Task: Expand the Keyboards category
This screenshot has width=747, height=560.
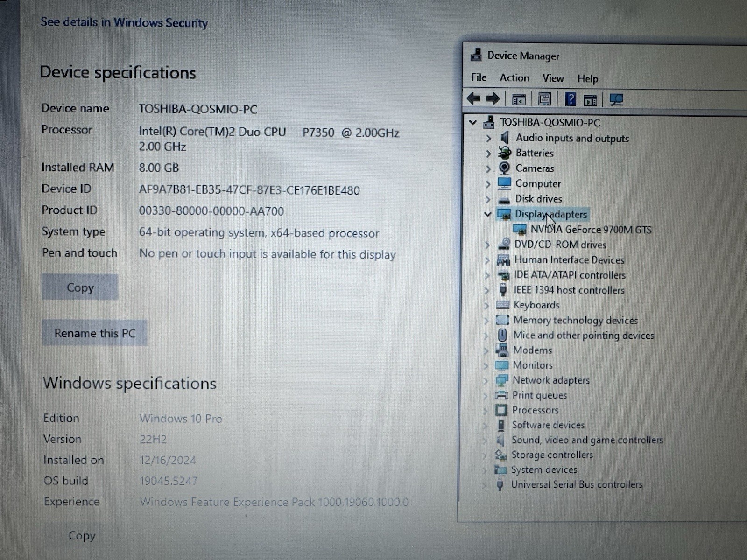Action: [486, 305]
